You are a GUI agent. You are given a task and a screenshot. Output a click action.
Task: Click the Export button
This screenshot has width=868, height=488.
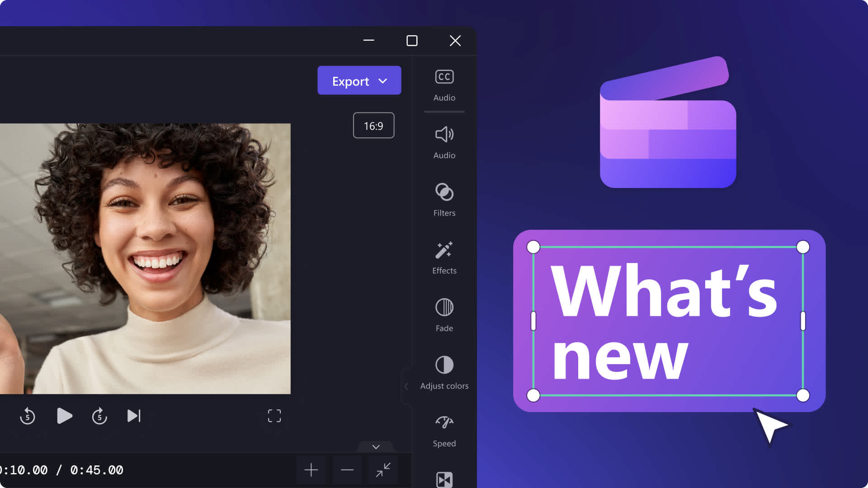(x=359, y=80)
